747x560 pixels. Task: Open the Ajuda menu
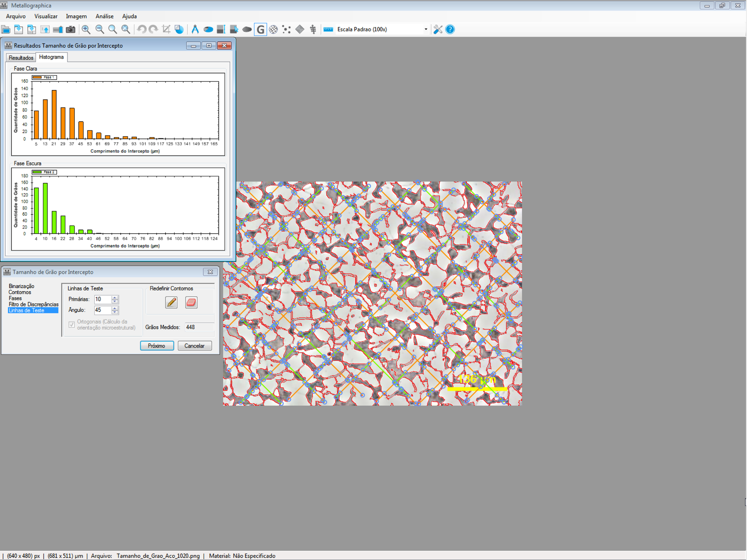click(129, 16)
